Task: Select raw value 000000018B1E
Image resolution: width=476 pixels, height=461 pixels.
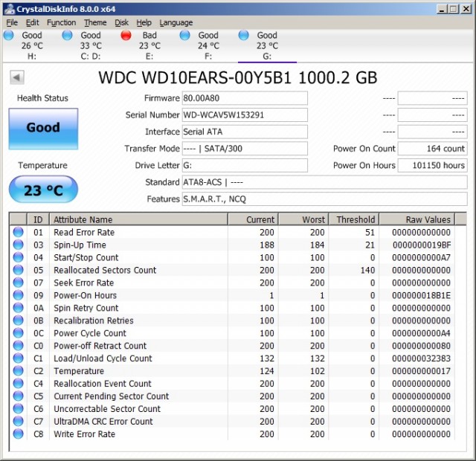Action: (x=422, y=295)
